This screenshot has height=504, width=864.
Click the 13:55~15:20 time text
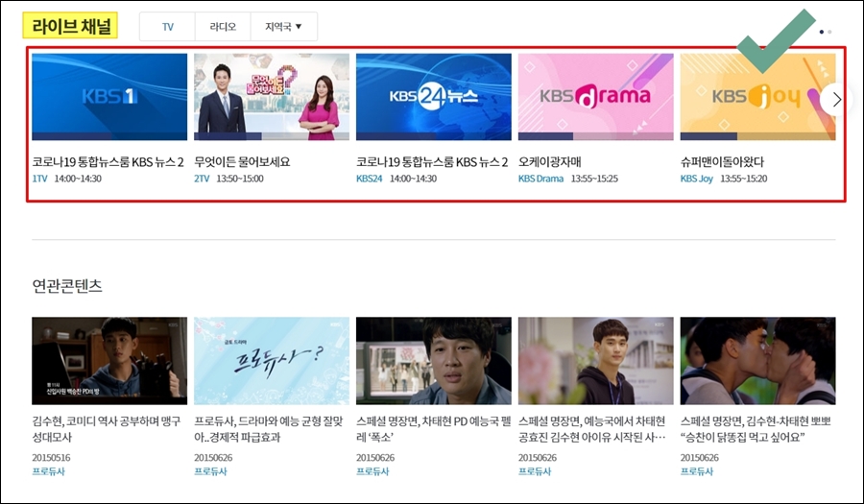[x=744, y=179]
